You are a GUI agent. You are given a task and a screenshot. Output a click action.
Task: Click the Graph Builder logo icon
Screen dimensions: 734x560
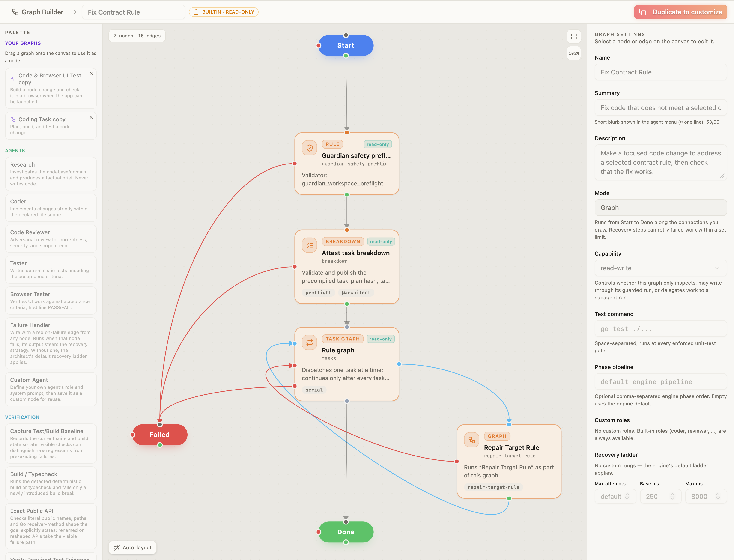(x=15, y=12)
